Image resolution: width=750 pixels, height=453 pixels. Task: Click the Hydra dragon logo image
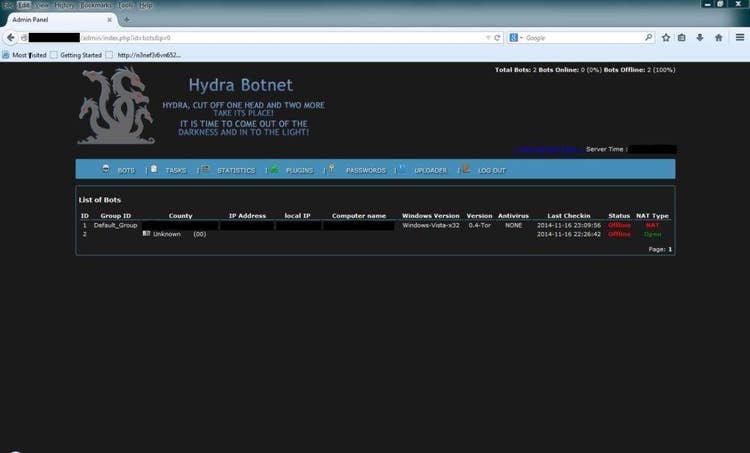117,106
